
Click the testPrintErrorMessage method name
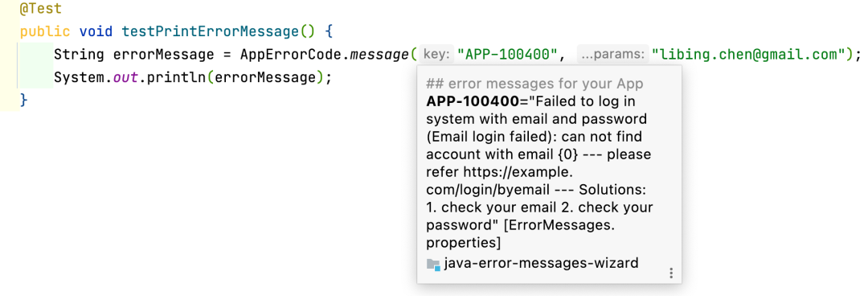211,31
